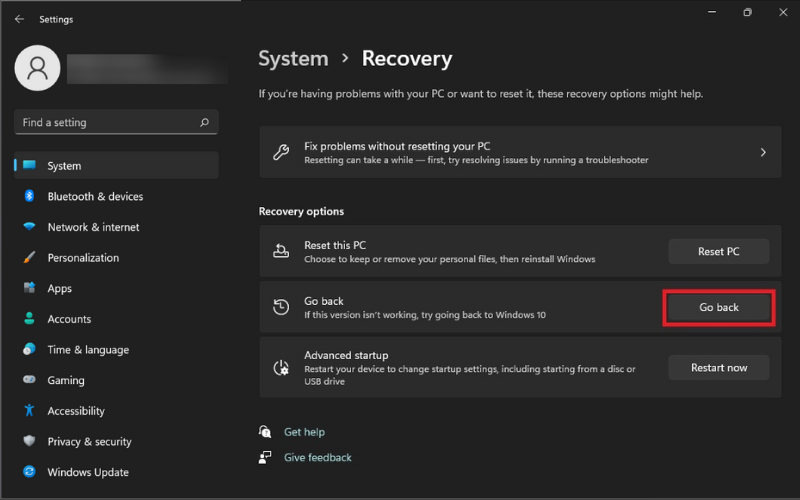Open Network & internet settings
The height and width of the screenshot is (500, 800).
(116, 227)
